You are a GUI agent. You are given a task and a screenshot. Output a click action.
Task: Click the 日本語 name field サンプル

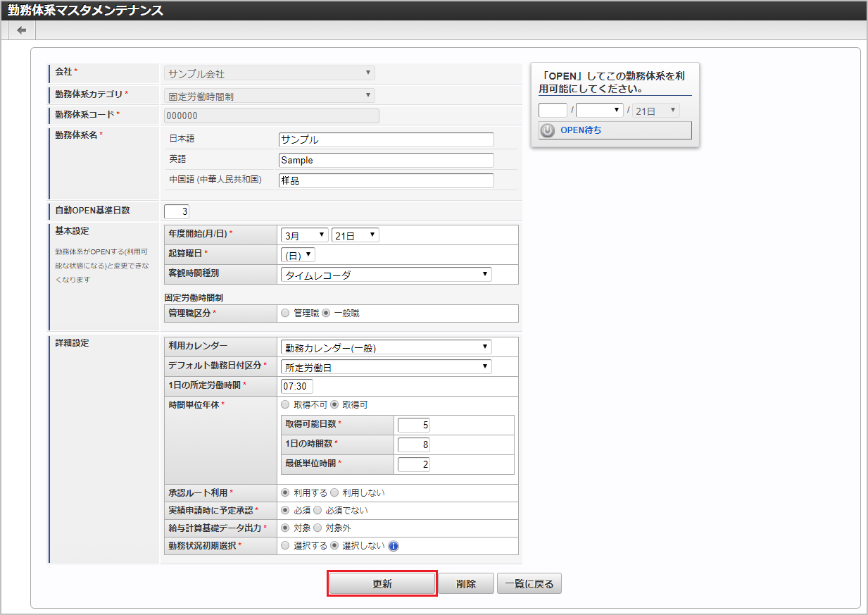(386, 139)
